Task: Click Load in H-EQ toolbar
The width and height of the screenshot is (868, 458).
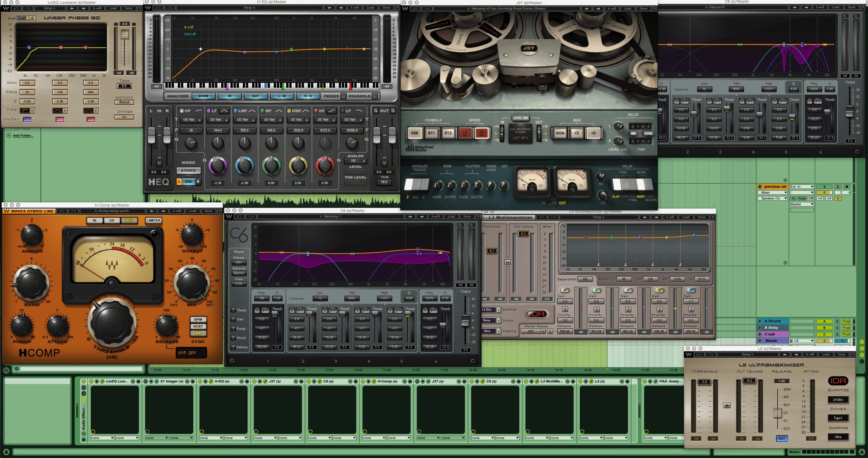Action: pyautogui.click(x=370, y=8)
